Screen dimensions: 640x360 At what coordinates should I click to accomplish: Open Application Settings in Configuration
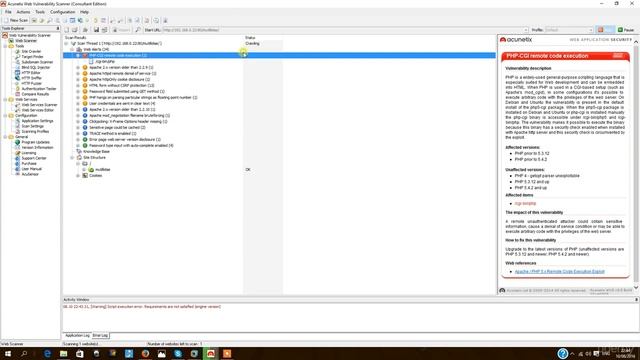37,121
